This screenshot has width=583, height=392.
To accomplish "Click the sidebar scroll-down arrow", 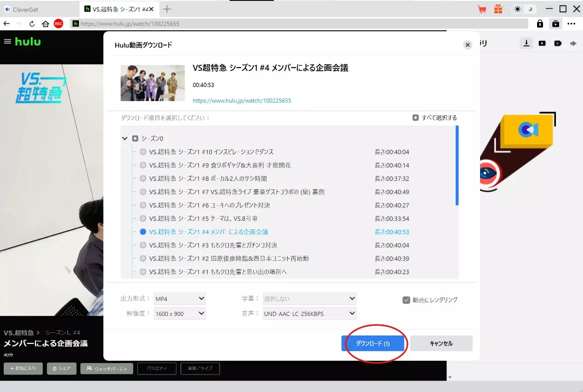I will click(x=450, y=377).
